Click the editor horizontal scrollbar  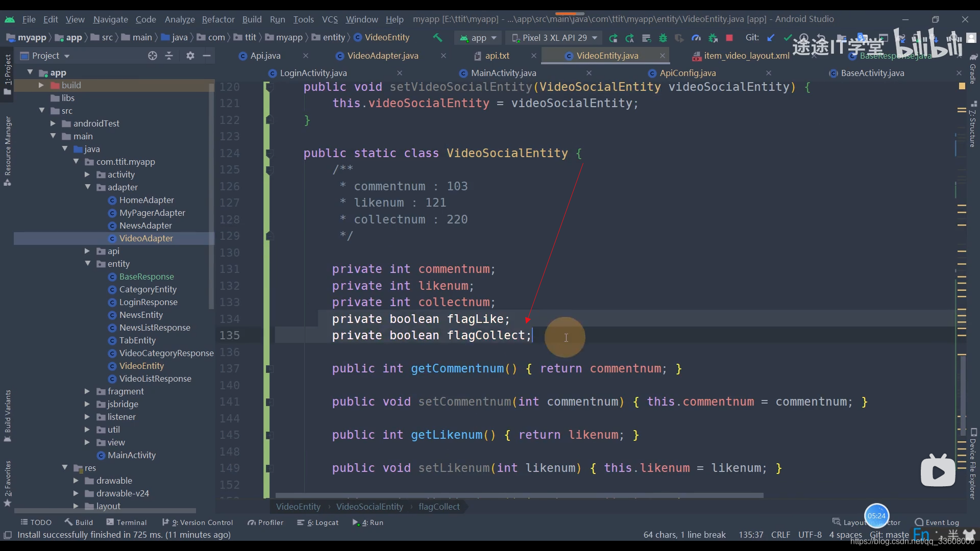point(519,495)
